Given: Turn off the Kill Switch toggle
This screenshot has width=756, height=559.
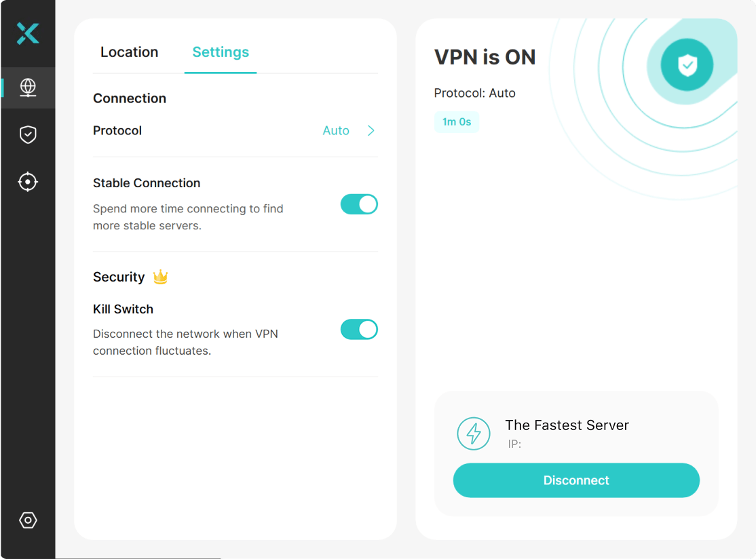Looking at the screenshot, I should (359, 330).
